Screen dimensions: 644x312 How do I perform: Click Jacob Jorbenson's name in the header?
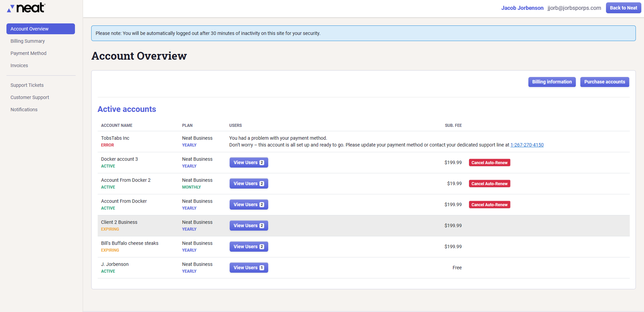pyautogui.click(x=522, y=8)
